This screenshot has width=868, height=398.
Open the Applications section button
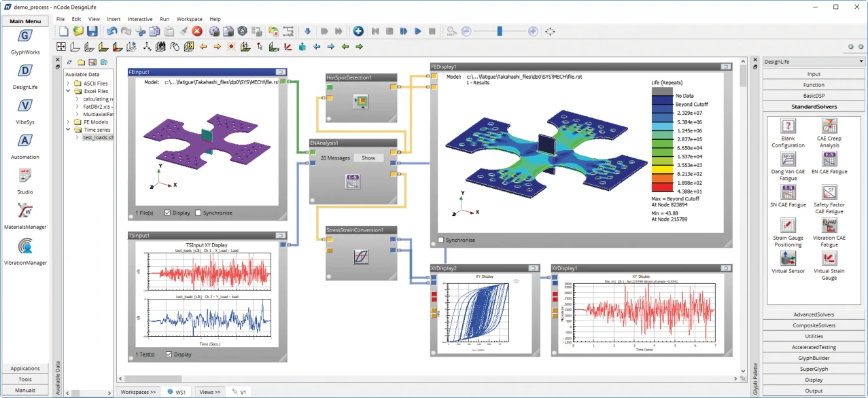(25, 368)
